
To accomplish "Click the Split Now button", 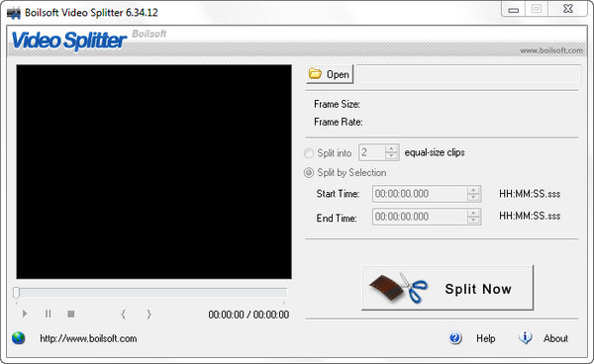I will coord(447,288).
